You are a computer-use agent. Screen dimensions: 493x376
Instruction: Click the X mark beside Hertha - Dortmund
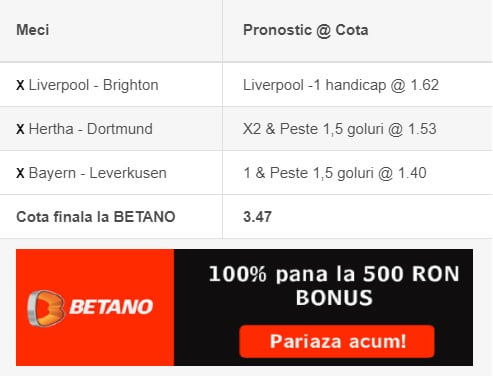(x=20, y=129)
